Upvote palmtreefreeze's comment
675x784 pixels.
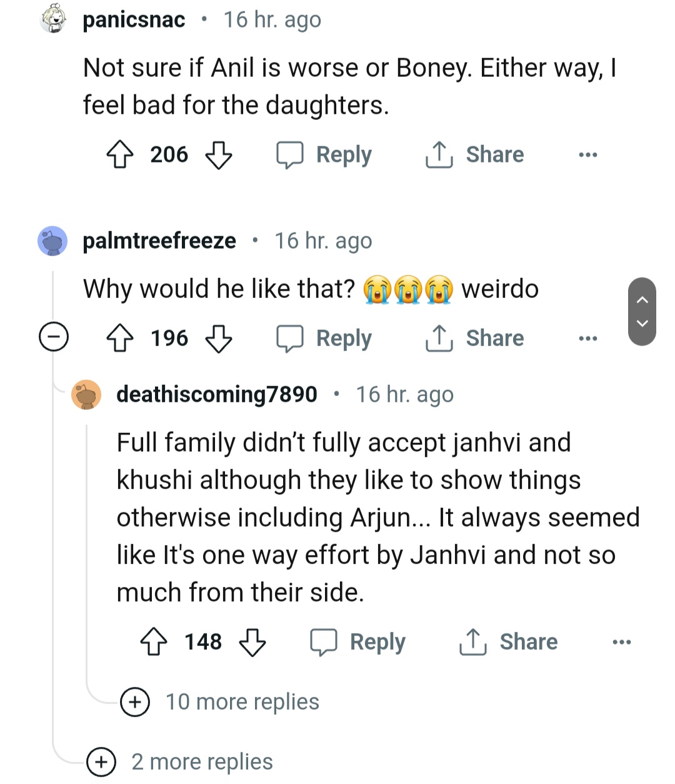119,338
